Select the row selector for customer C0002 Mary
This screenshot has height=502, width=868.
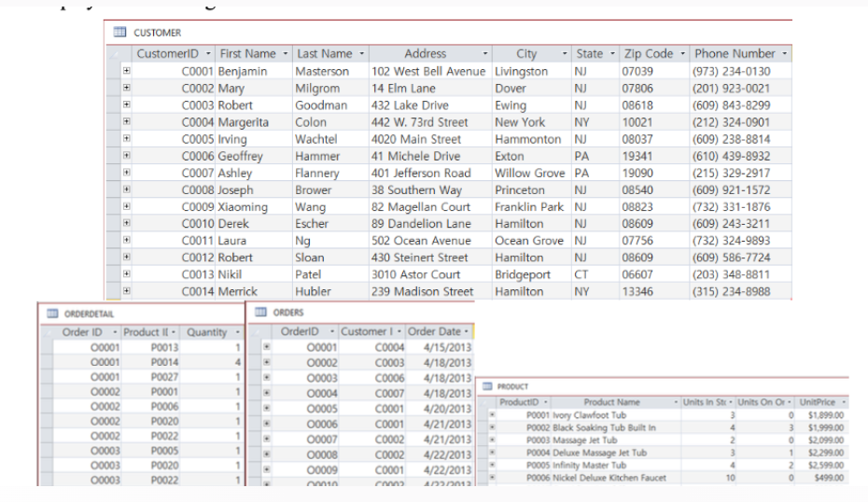(114, 88)
